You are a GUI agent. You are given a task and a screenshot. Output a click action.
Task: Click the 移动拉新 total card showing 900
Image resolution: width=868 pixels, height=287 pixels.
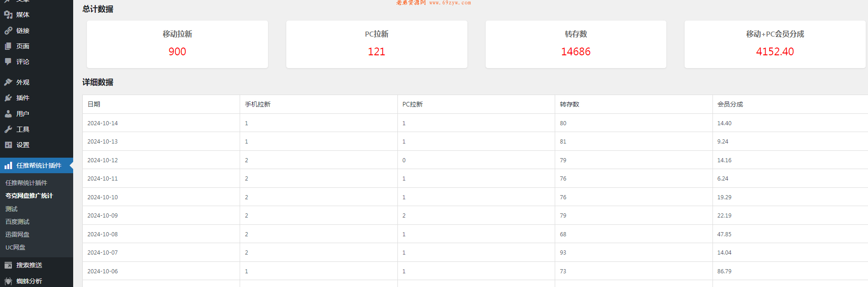(177, 44)
